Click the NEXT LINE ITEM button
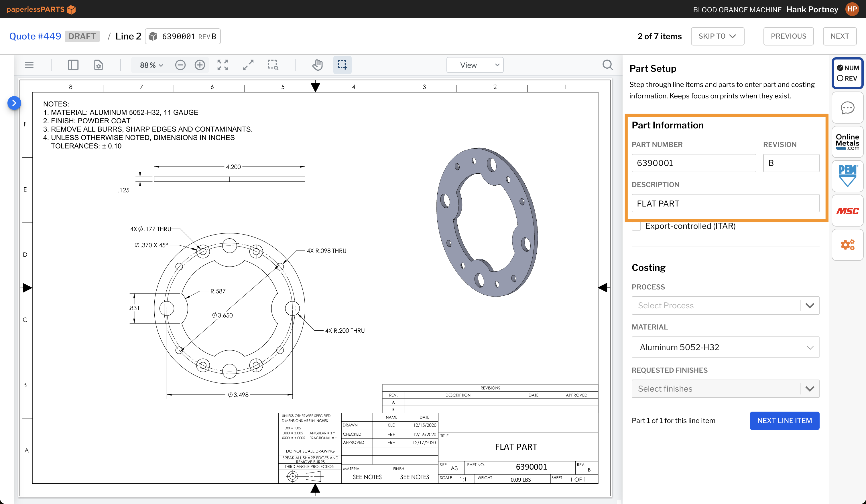 tap(785, 420)
